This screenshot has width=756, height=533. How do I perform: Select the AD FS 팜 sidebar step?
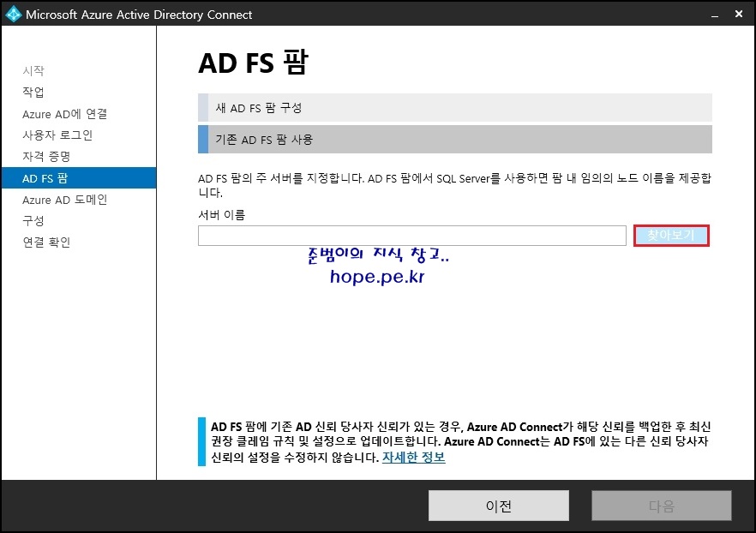point(79,178)
